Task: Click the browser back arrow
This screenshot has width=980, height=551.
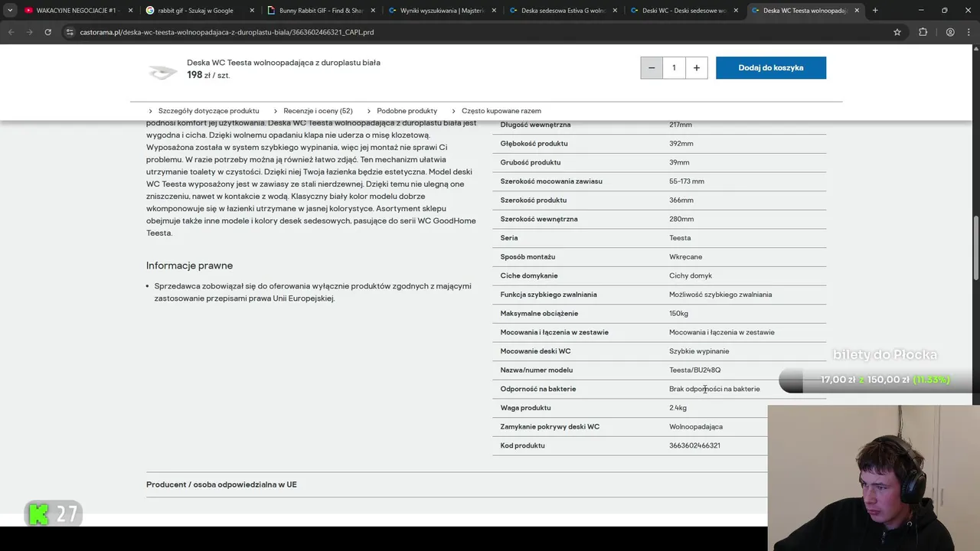Action: tap(11, 32)
